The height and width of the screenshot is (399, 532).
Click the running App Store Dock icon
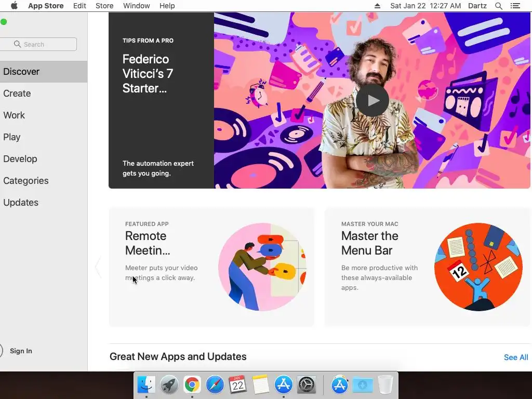tap(283, 385)
